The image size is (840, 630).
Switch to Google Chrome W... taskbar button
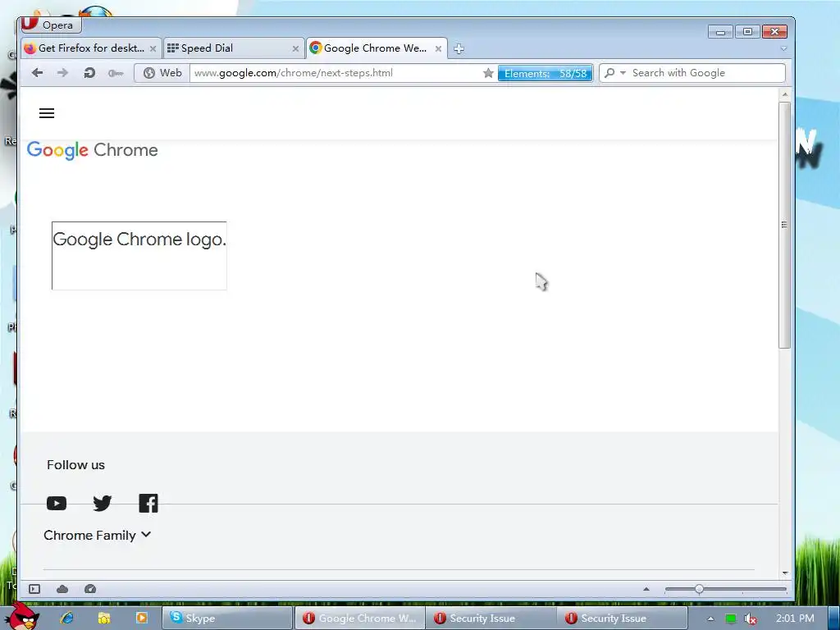point(360,619)
